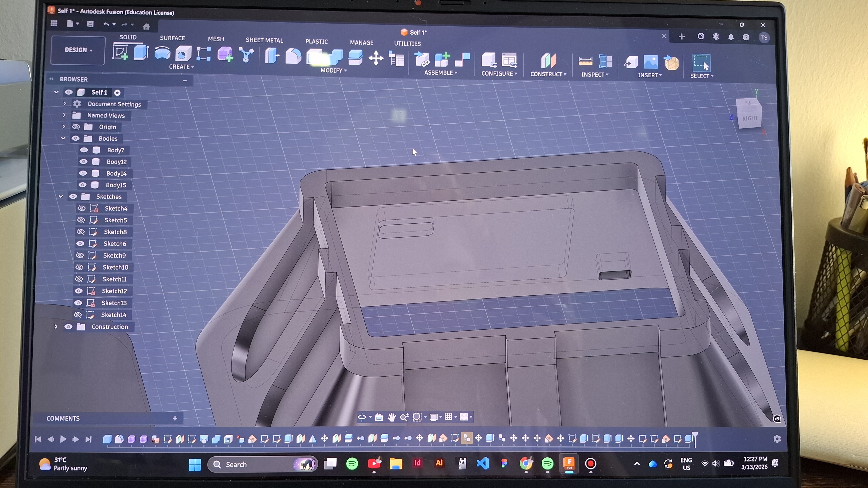
Task: Click the Save icon
Action: 90,24
